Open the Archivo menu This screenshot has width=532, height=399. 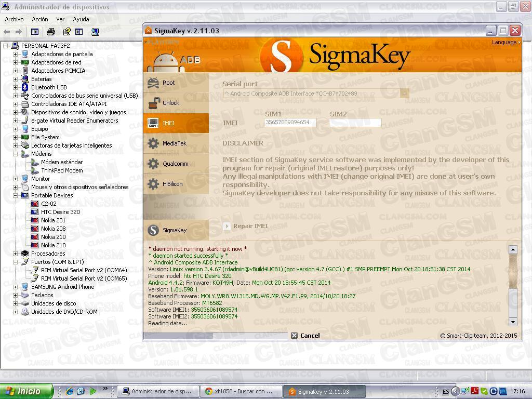pos(14,19)
